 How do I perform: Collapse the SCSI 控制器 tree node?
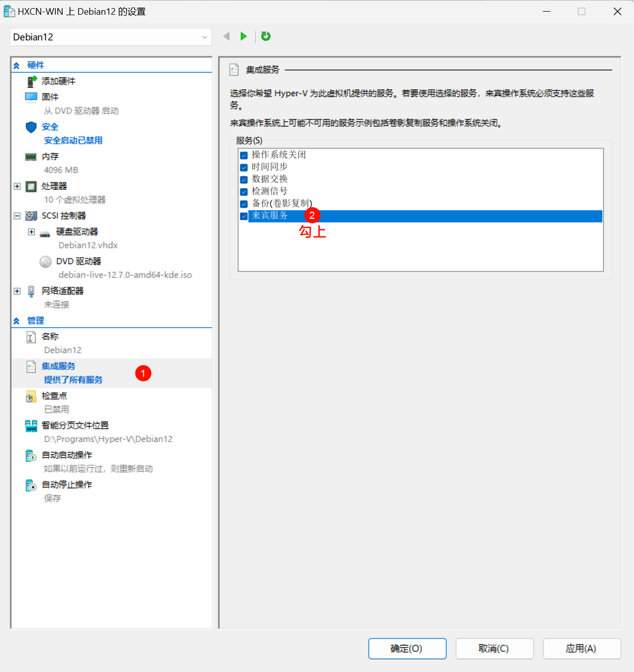(x=17, y=216)
